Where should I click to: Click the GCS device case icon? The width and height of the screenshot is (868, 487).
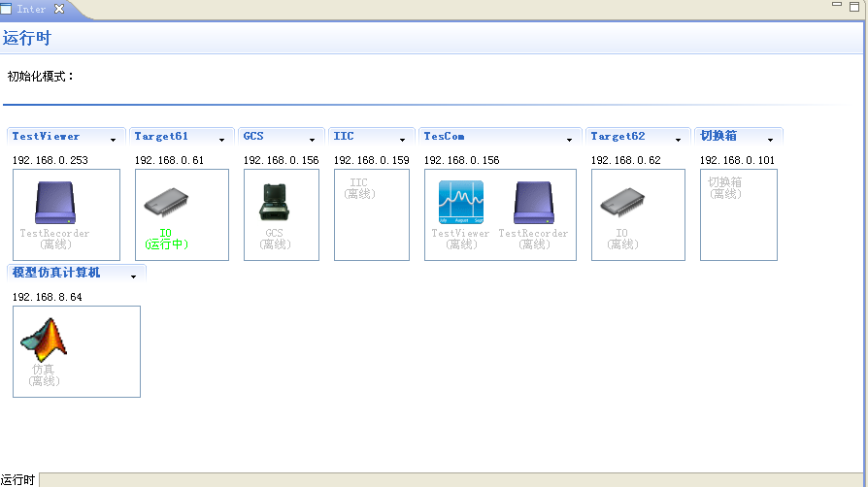pos(275,202)
